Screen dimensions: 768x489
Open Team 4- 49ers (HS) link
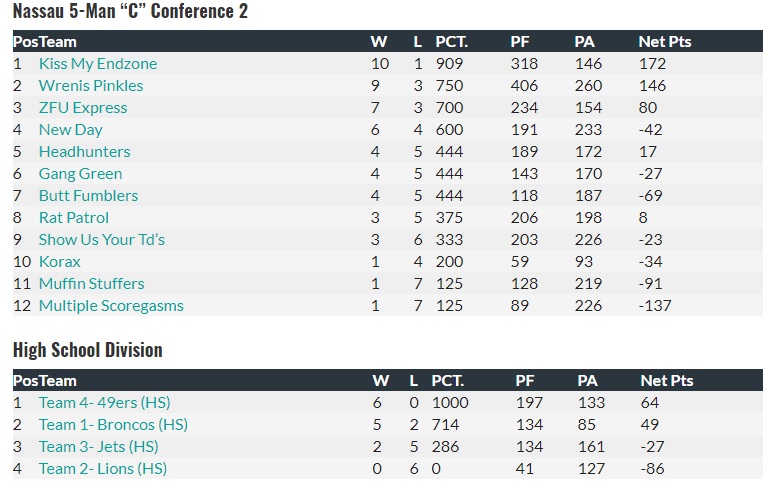coord(104,403)
